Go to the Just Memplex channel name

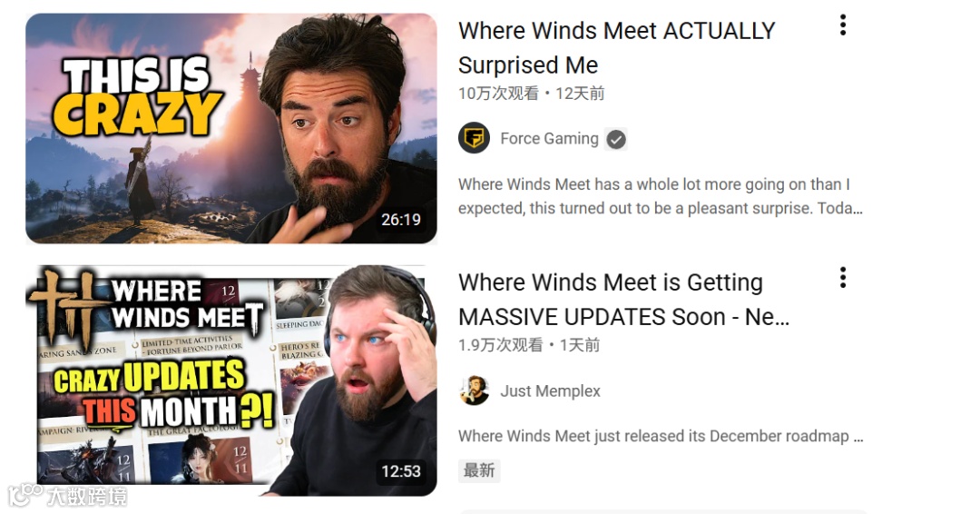click(550, 390)
